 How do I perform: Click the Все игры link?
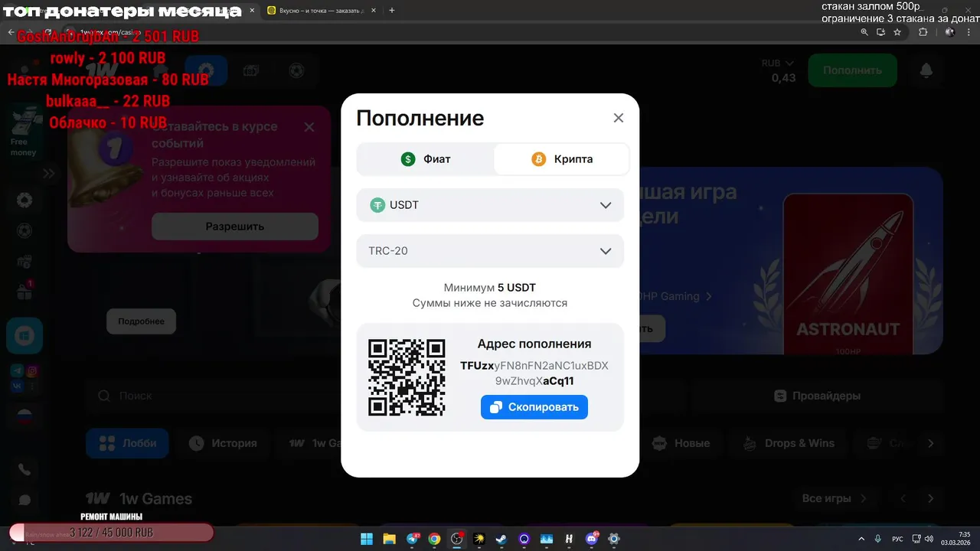pyautogui.click(x=834, y=498)
